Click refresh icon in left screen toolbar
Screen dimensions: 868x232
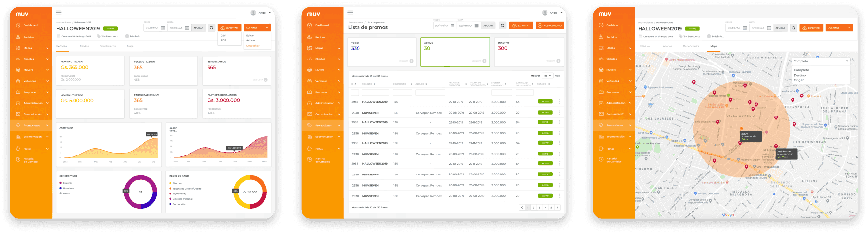(211, 28)
